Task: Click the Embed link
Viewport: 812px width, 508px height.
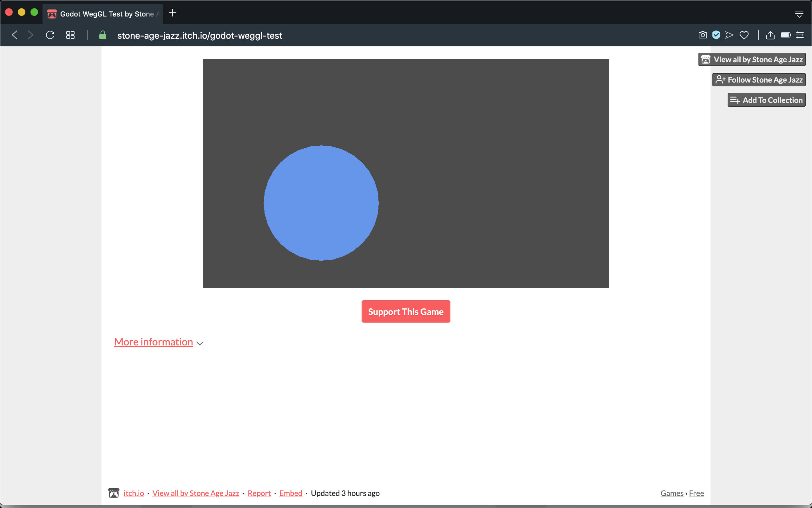Action: 291,493
